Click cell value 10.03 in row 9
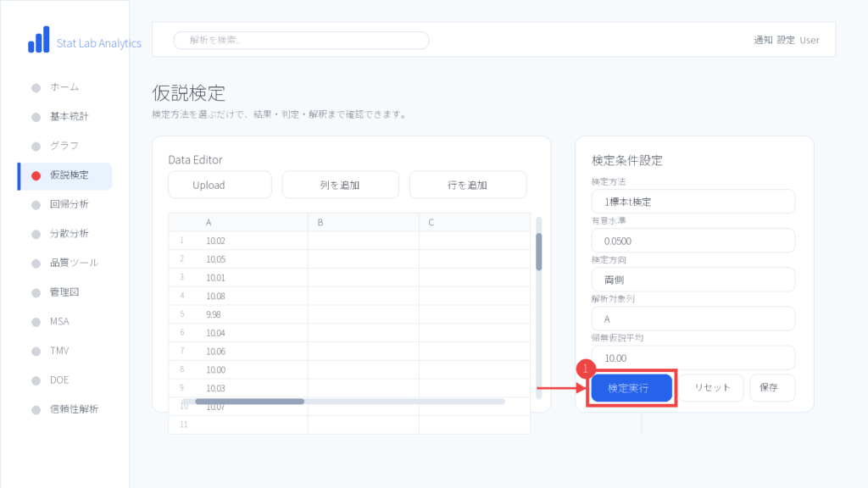This screenshot has height=488, width=868. click(x=215, y=388)
